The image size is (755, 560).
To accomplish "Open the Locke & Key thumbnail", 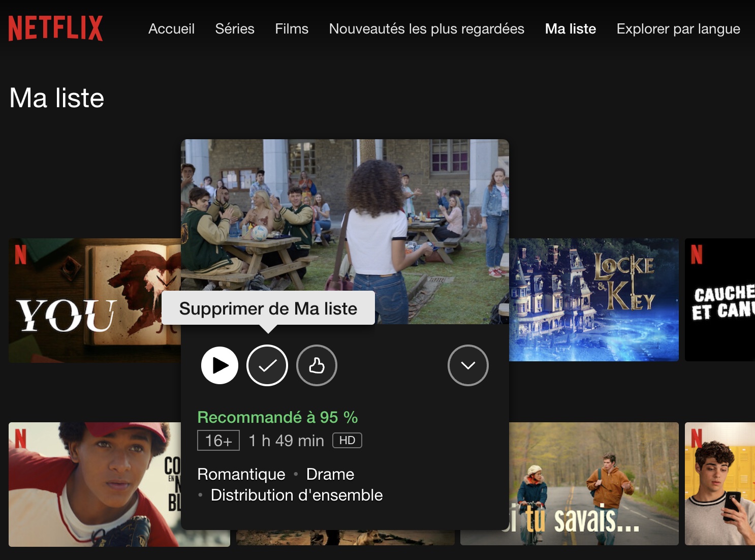I will 594,300.
